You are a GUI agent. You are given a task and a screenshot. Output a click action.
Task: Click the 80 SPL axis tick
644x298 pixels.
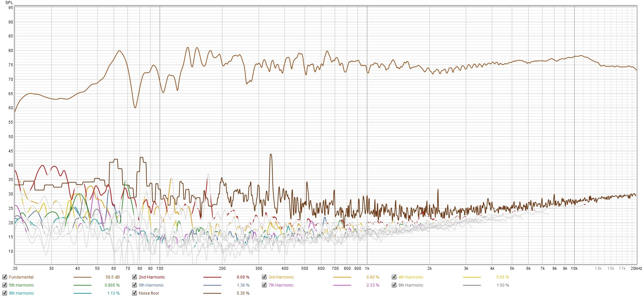11,51
